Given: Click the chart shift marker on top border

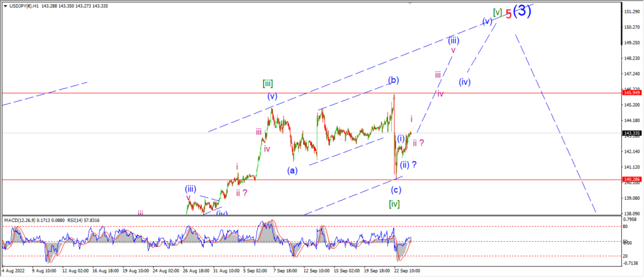Looking at the screenshot, I should [409, 3].
